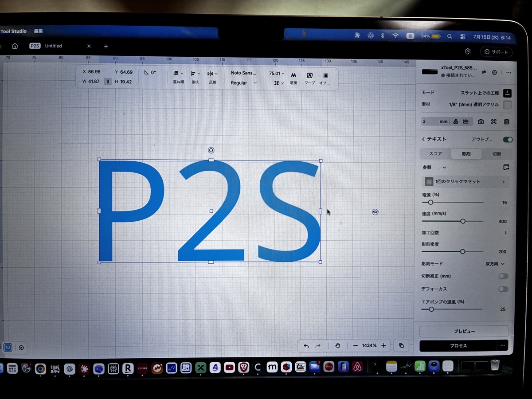Click the rotate handle above P2S text
532x399 pixels.
[211, 150]
